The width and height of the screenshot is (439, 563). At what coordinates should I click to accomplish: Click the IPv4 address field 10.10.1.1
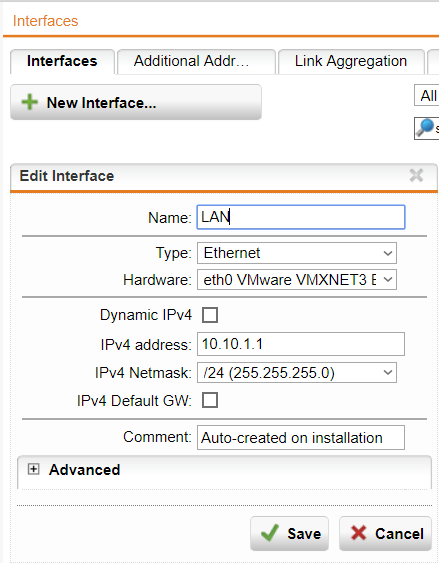coord(301,344)
